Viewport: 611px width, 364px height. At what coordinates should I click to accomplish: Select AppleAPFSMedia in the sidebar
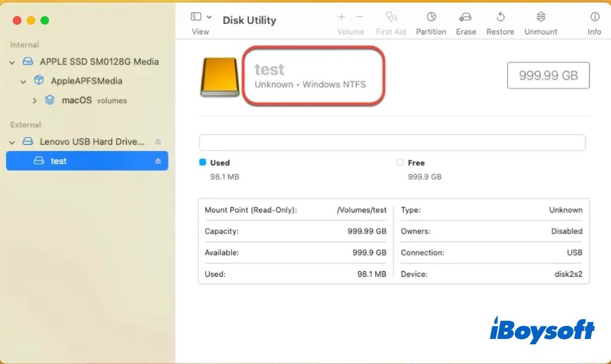pos(87,81)
